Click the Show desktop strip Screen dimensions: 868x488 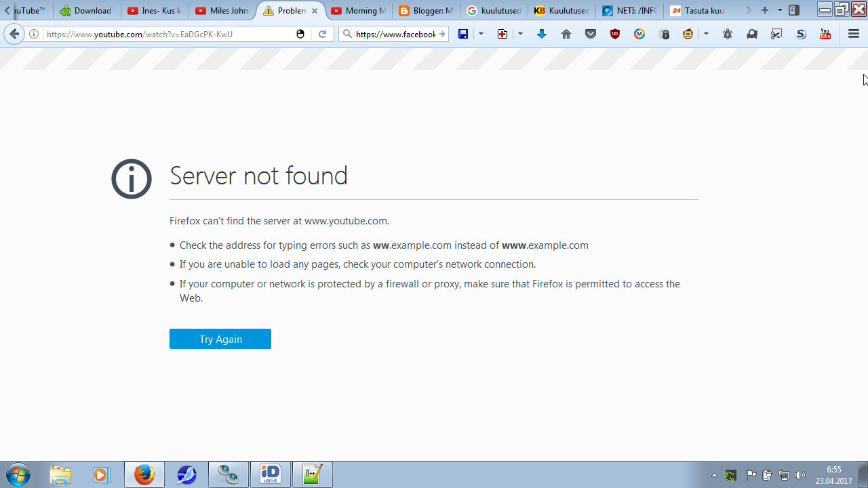click(863, 474)
